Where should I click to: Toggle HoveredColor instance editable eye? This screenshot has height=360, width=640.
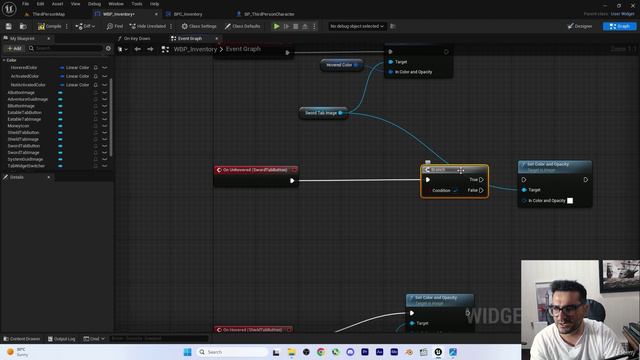pyautogui.click(x=104, y=67)
